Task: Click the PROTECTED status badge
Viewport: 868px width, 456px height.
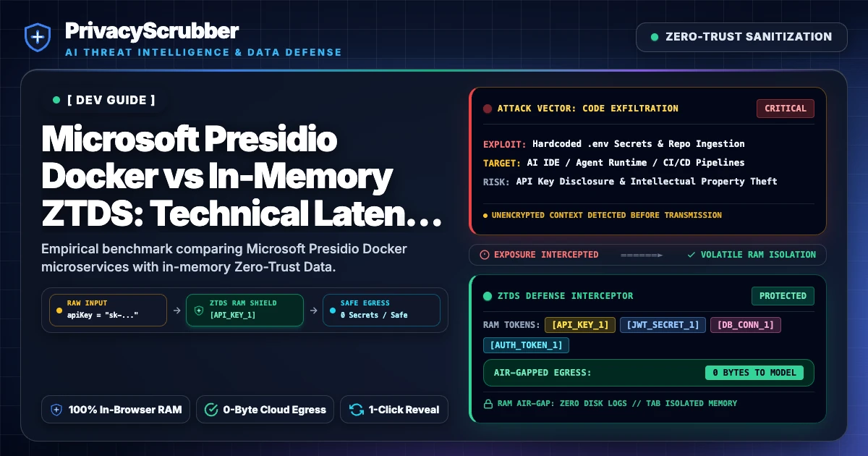Action: pyautogui.click(x=783, y=296)
